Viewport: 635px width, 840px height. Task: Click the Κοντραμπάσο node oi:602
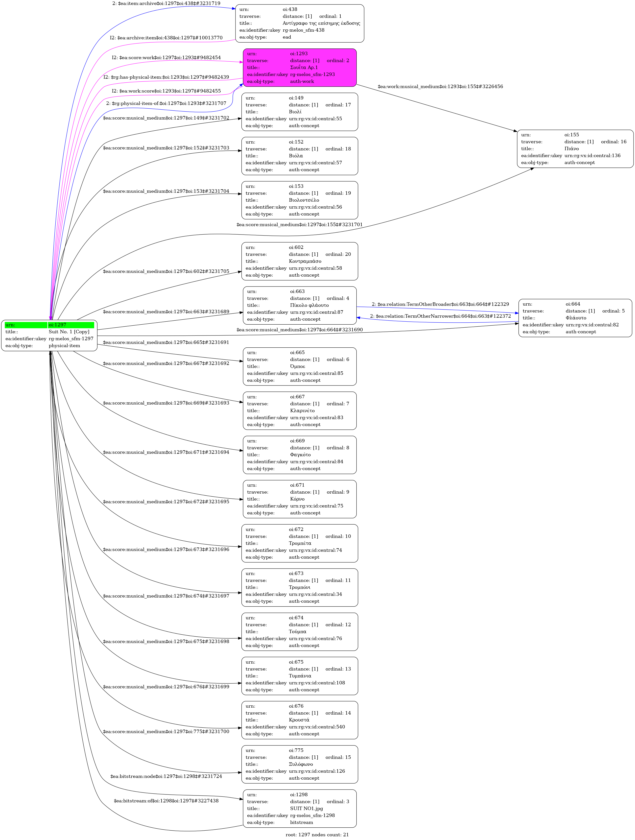coord(300,261)
